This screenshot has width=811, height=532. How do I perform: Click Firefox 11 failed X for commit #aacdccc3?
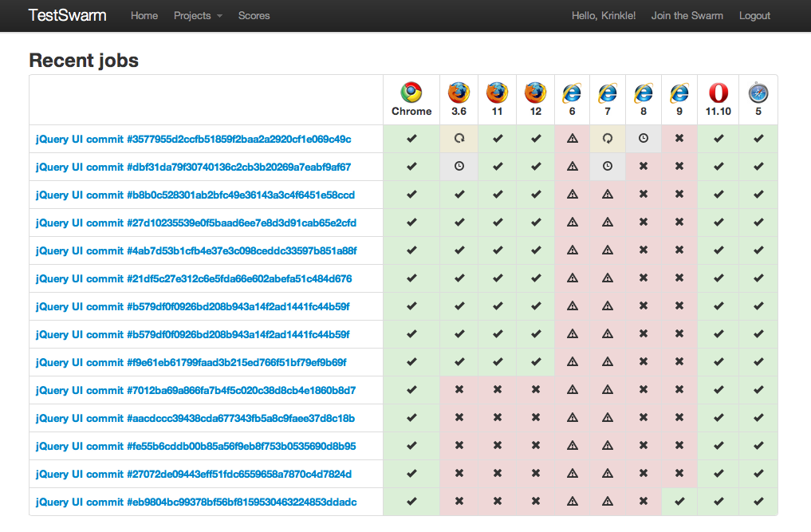pyautogui.click(x=498, y=417)
